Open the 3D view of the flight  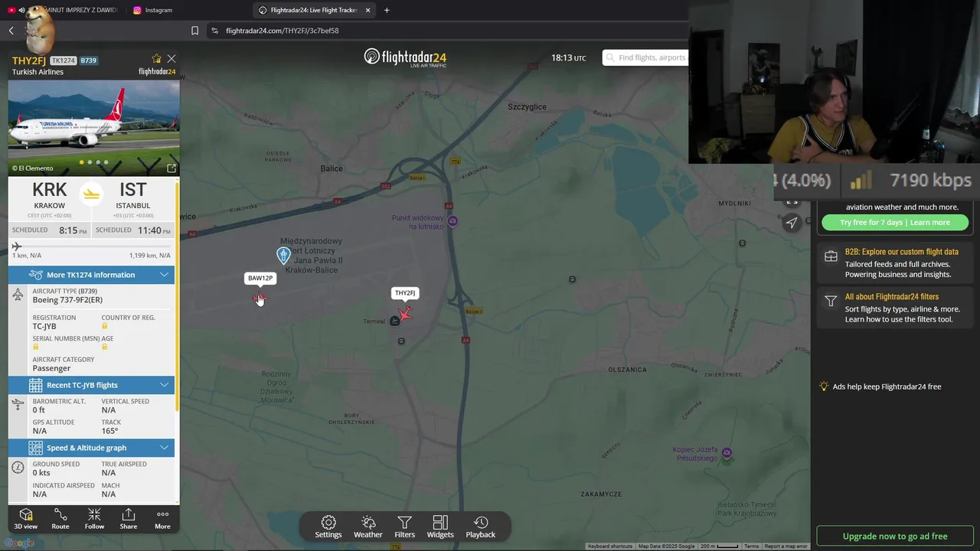(25, 519)
